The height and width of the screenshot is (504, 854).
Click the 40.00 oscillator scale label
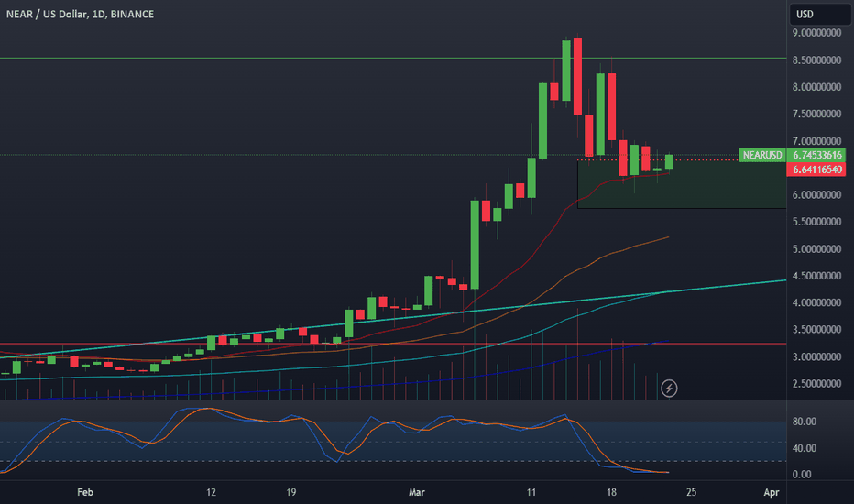coord(805,448)
